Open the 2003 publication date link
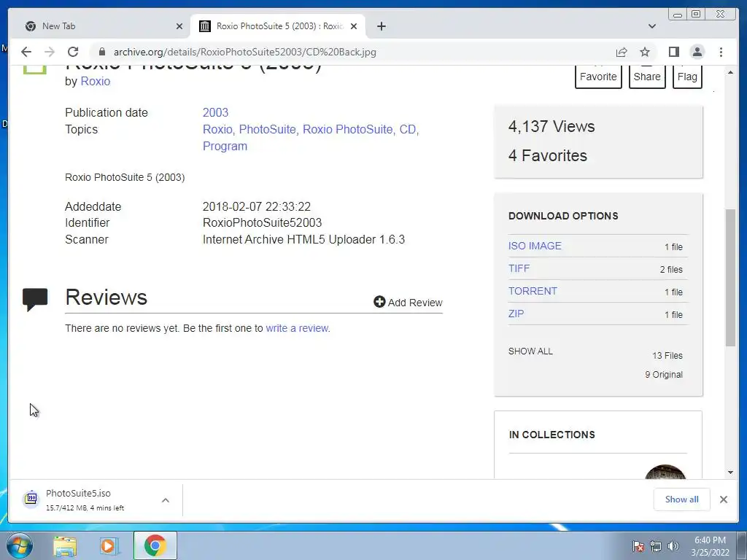747x560 pixels. coord(215,113)
